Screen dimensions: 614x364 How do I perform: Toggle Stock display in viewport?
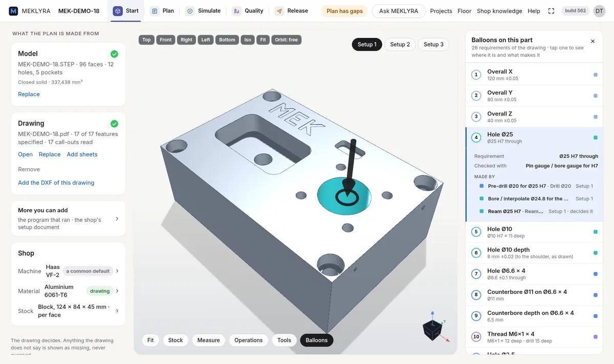(x=176, y=340)
